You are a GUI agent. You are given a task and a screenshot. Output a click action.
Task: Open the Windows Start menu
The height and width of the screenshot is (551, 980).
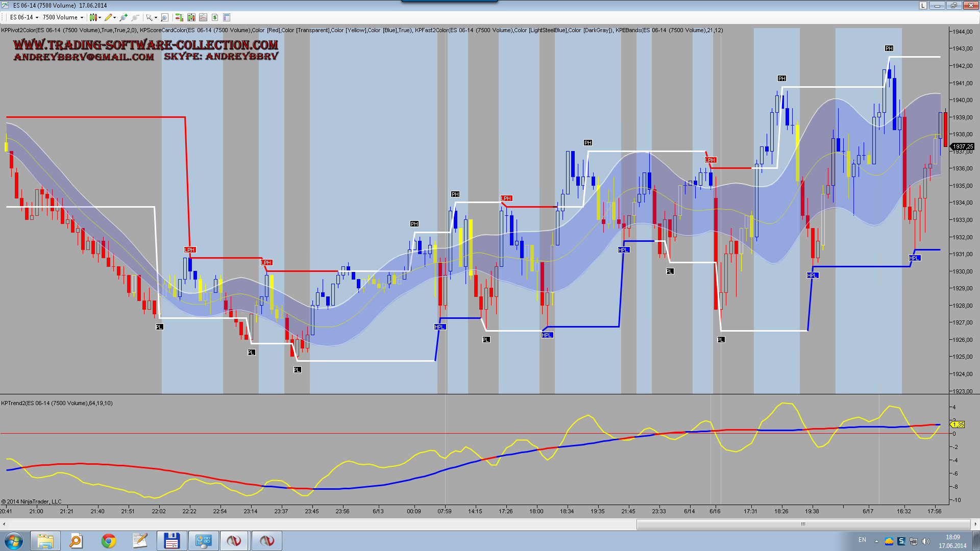click(x=14, y=541)
